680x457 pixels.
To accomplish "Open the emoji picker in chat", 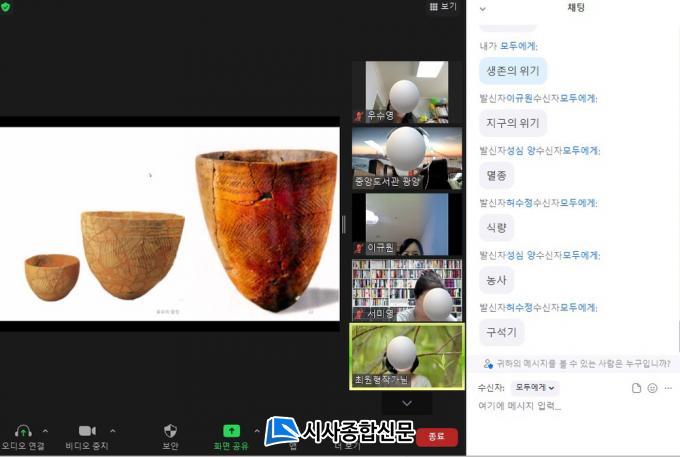I will click(x=652, y=388).
